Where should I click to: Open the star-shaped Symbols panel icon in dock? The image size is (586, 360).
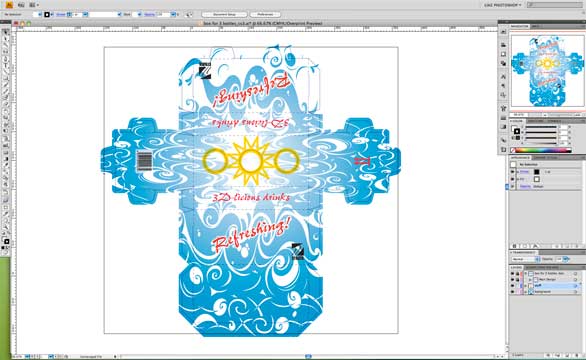pyautogui.click(x=503, y=108)
